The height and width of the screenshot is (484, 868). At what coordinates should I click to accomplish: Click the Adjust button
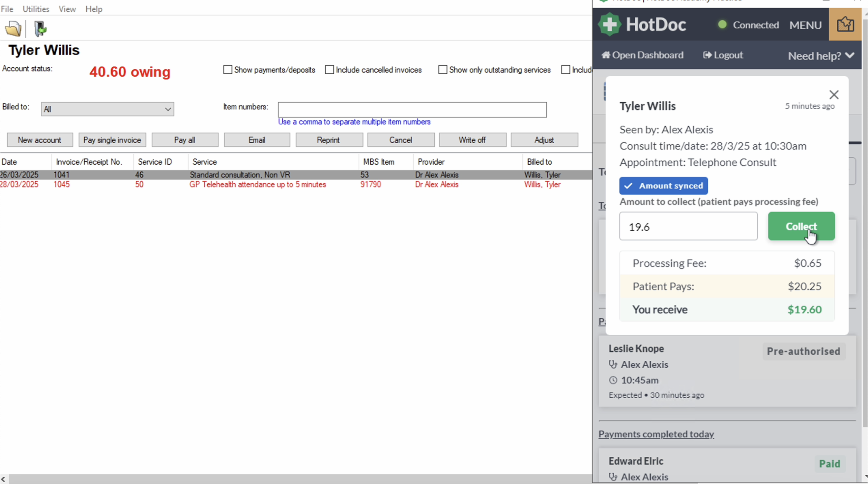[544, 140]
